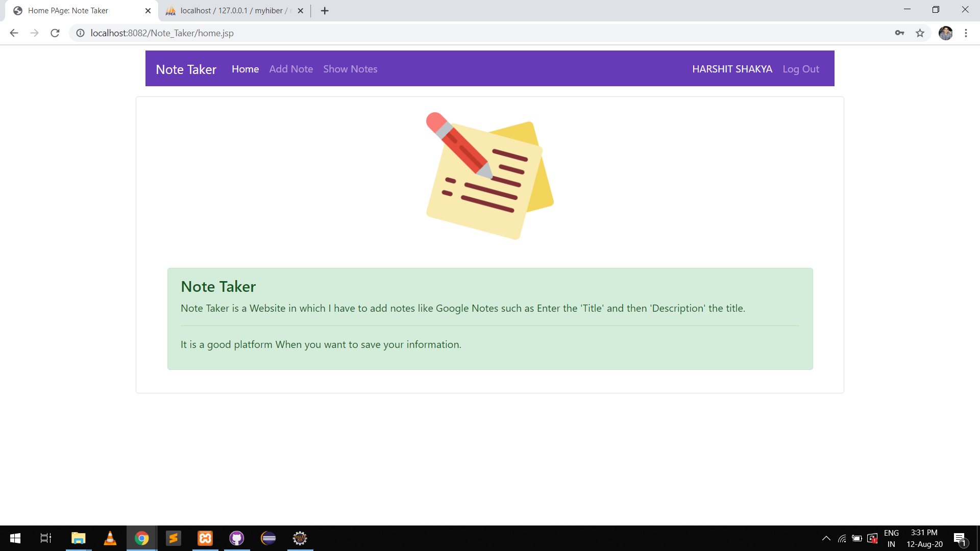Click the Log Out link
Viewport: 980px width, 551px height.
(x=800, y=69)
